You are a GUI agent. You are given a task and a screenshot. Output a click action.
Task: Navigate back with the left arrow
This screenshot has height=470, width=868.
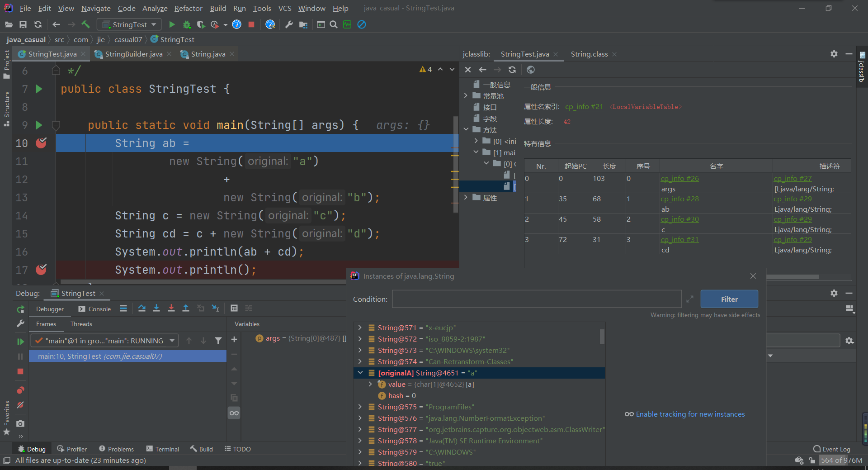pyautogui.click(x=56, y=24)
